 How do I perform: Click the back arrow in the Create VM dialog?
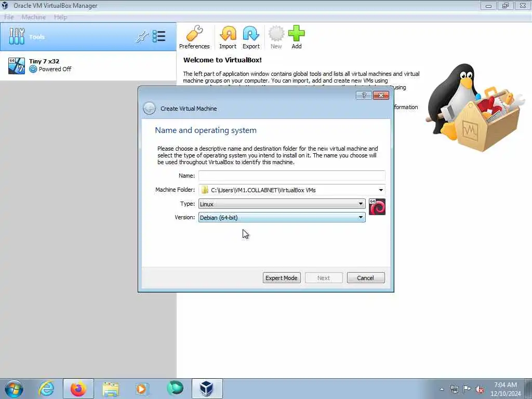pos(149,108)
